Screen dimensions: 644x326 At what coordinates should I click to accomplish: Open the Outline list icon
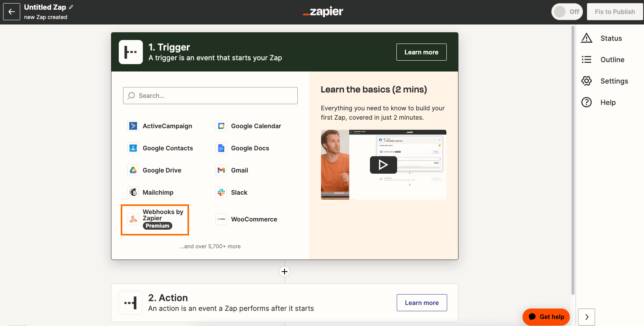(587, 59)
